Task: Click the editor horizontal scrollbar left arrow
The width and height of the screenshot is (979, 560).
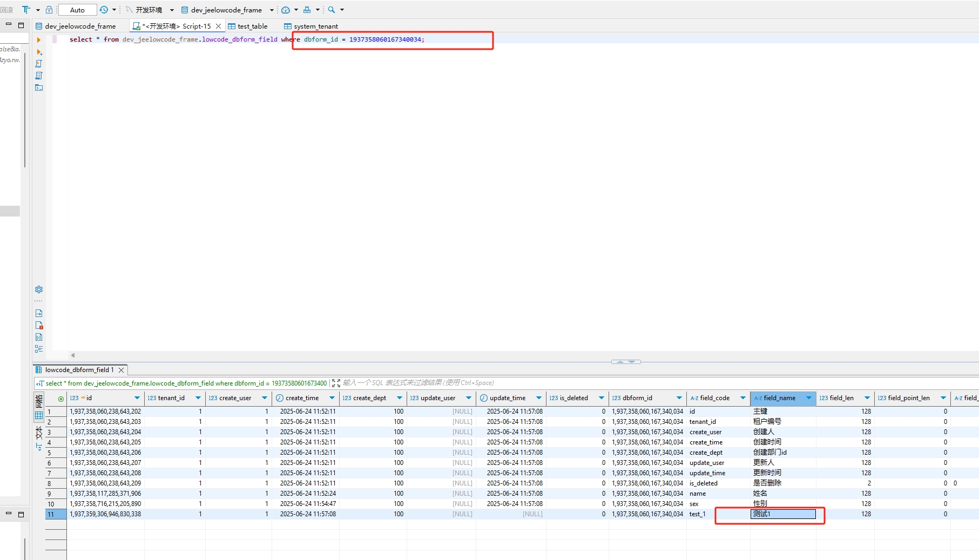Action: [73, 355]
